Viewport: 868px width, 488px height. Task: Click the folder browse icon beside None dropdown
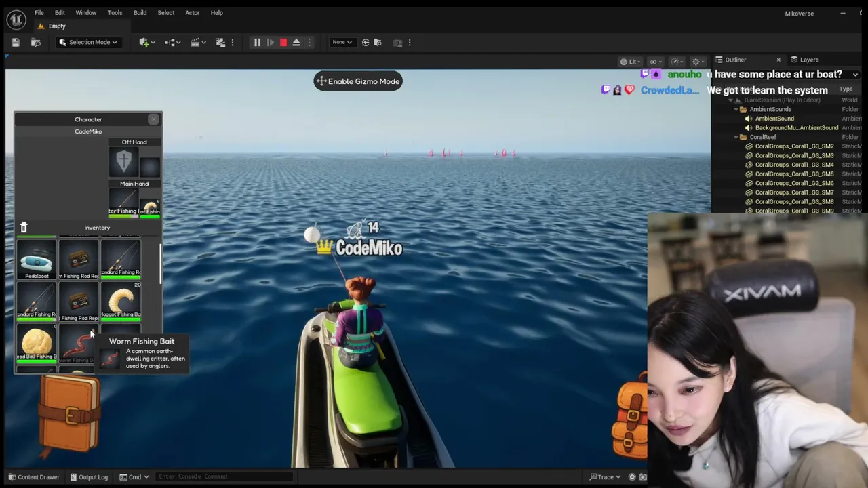tap(378, 43)
